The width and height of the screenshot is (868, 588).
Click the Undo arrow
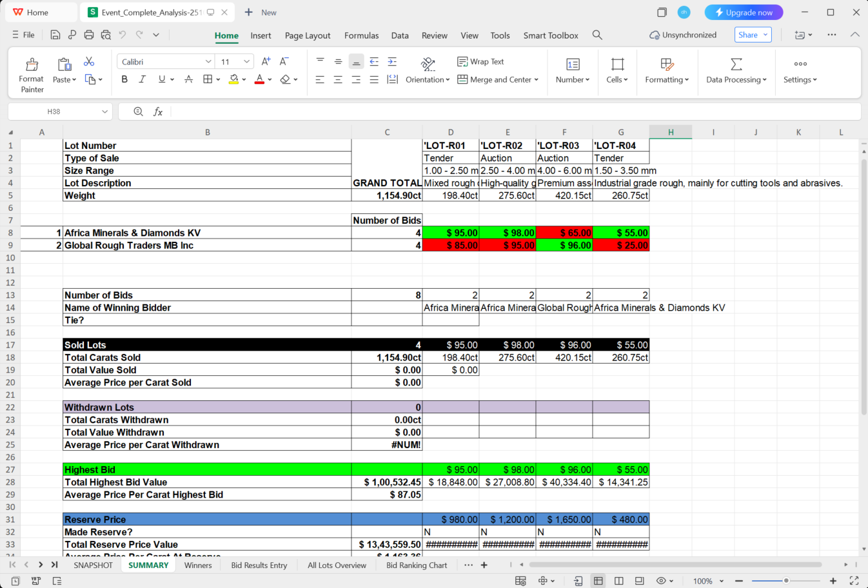[x=123, y=35]
